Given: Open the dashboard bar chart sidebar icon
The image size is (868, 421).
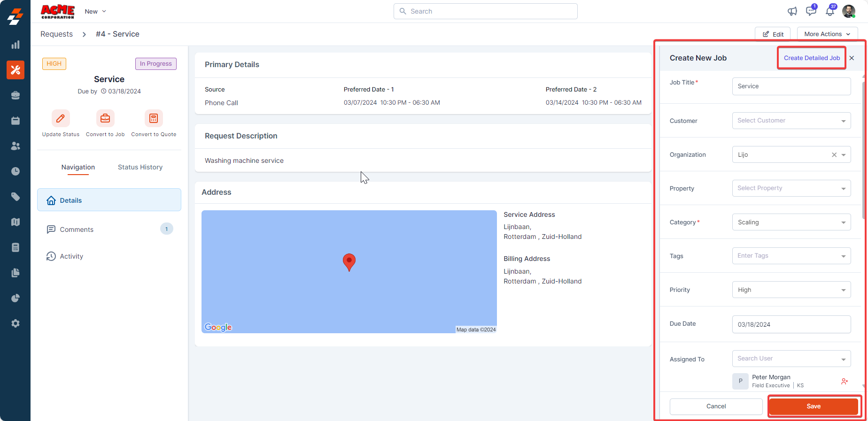Looking at the screenshot, I should pyautogui.click(x=15, y=45).
